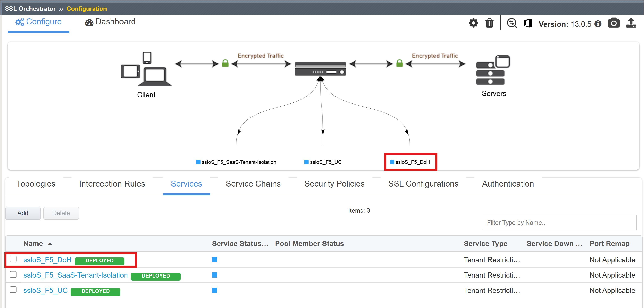Click the green lock near Client
The height and width of the screenshot is (308, 644).
point(225,63)
